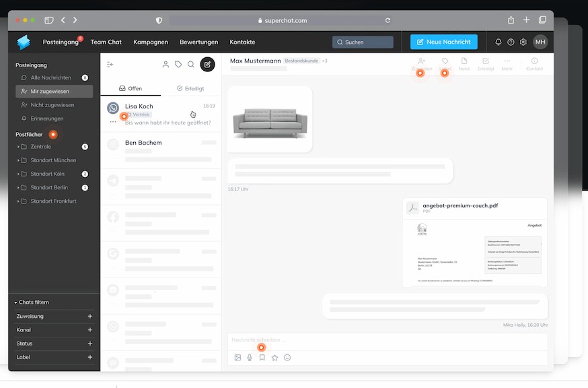Open settings via the gear icon
The image size is (588, 388).
[523, 42]
